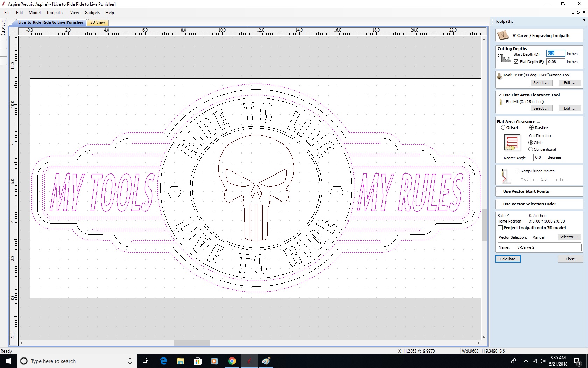The width and height of the screenshot is (588, 368).
Task: Click the Cortana microphone icon
Action: pyautogui.click(x=130, y=361)
